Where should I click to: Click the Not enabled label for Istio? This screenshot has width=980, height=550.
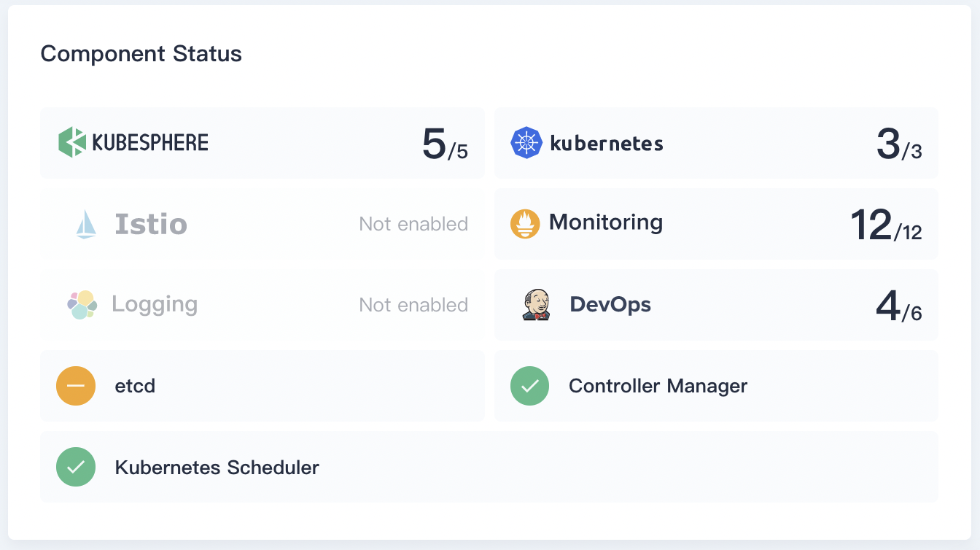413,224
